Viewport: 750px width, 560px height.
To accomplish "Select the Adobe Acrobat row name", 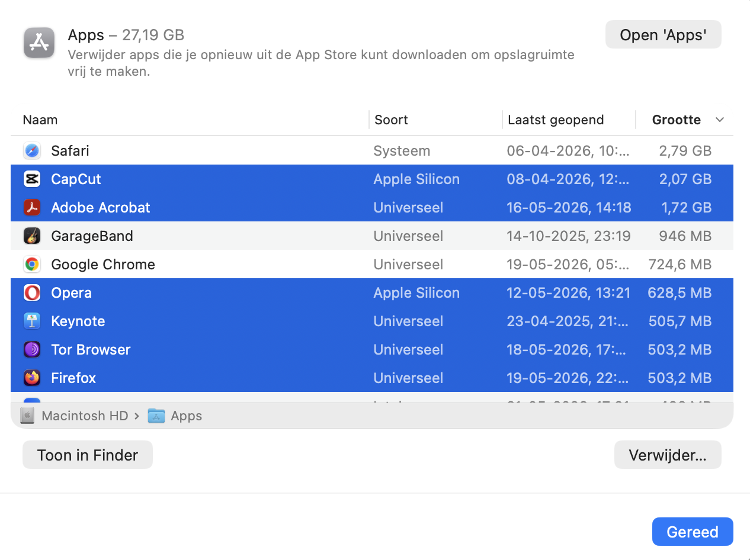I will [x=101, y=207].
